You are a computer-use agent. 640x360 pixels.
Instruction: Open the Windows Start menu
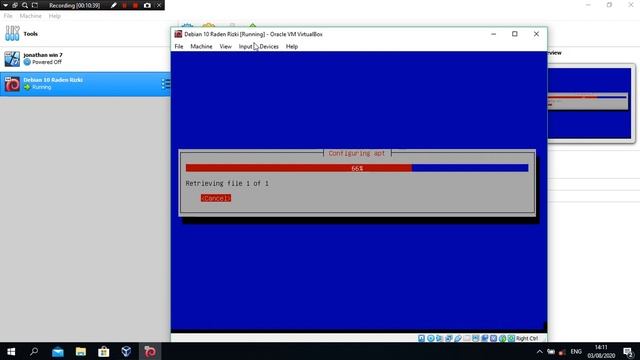pos(11,351)
